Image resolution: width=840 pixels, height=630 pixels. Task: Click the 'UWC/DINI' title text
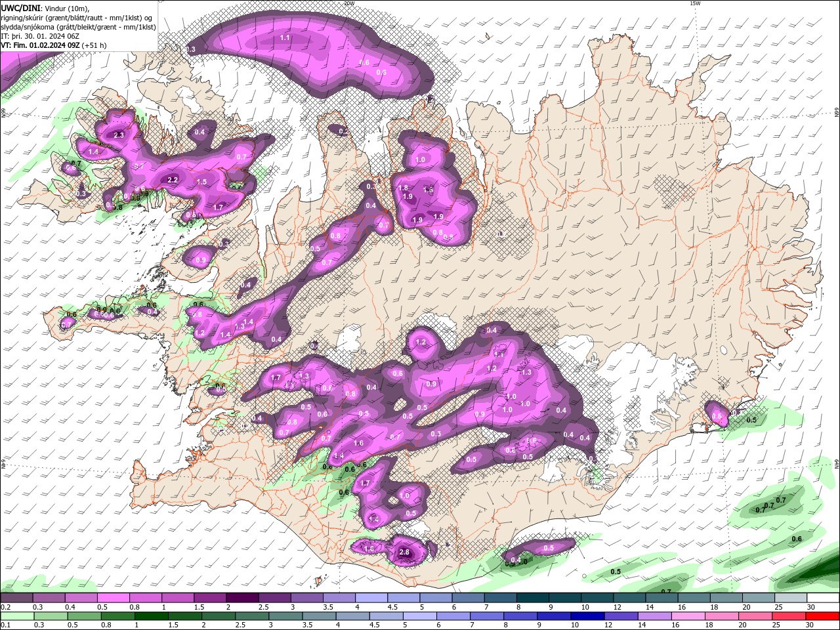[20, 8]
